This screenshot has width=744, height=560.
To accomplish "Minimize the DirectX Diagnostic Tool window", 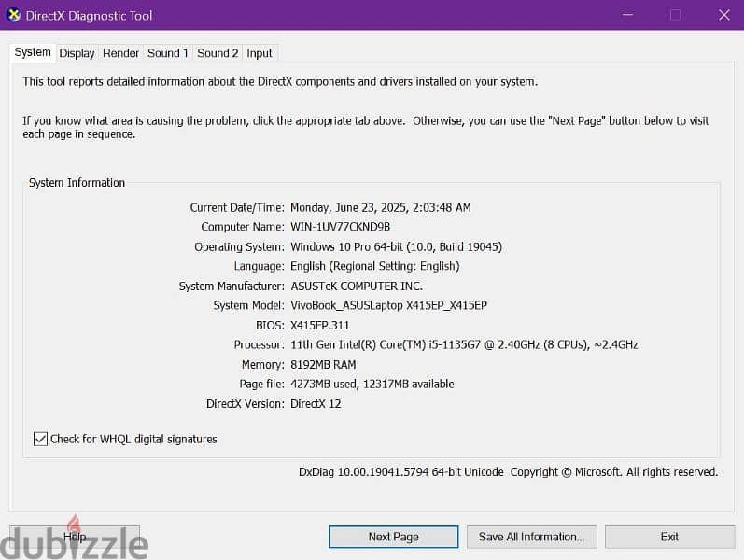I will pyautogui.click(x=627, y=15).
